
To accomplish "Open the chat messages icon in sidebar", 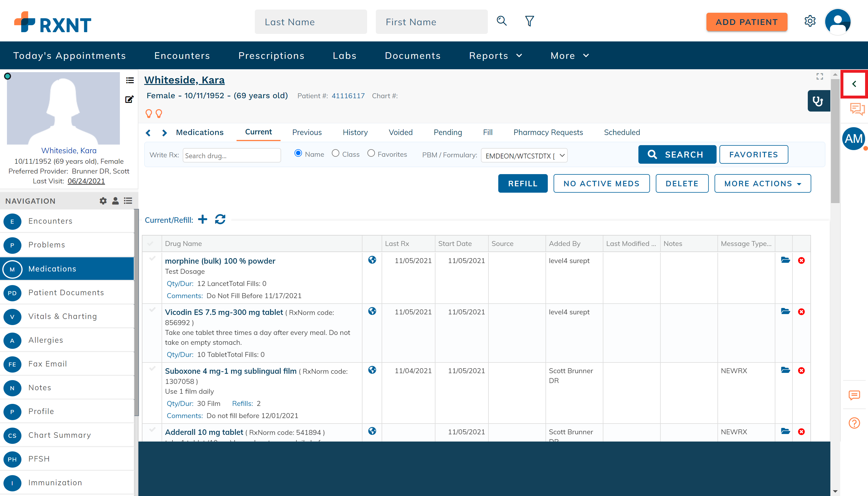I will [x=857, y=109].
